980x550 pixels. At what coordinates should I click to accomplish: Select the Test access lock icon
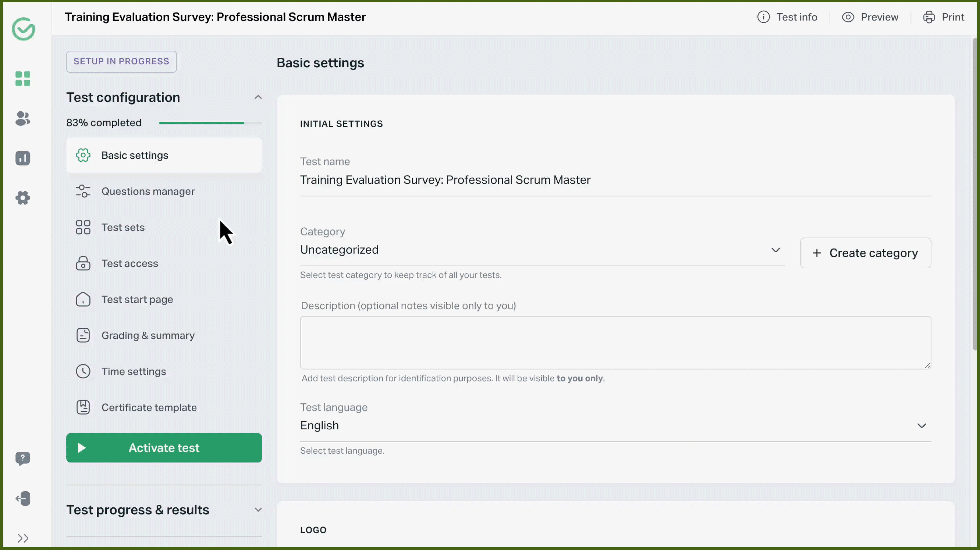83,263
